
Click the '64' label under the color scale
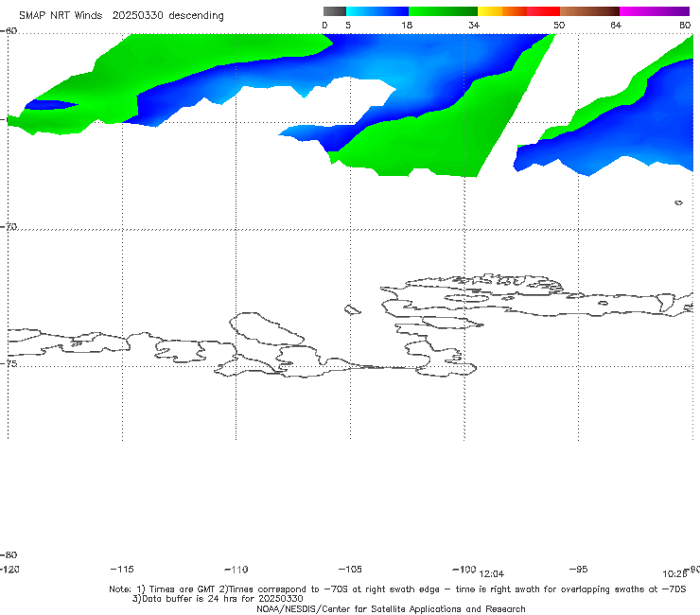point(616,25)
